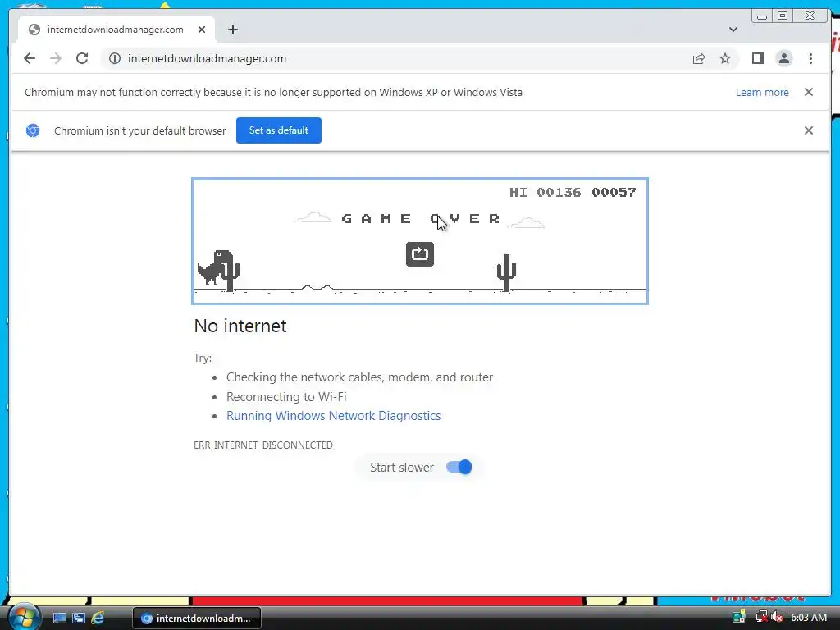Viewport: 840px width, 630px height.
Task: Share this page using the share icon
Action: coord(699,58)
